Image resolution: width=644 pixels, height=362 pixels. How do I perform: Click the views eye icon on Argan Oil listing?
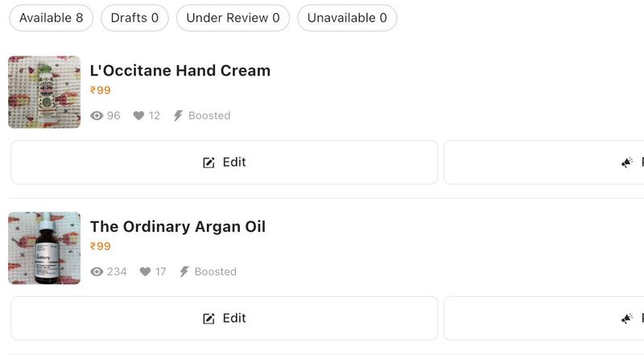[x=97, y=272]
